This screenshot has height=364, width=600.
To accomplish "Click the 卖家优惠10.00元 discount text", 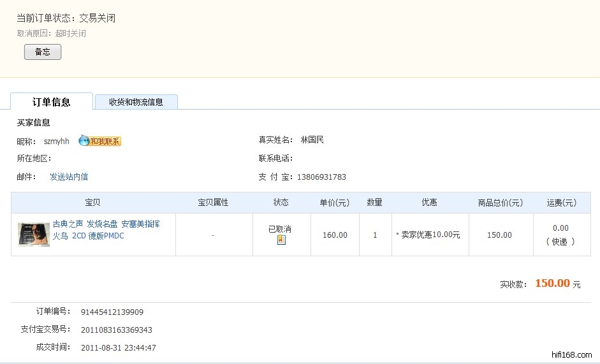I will point(430,235).
